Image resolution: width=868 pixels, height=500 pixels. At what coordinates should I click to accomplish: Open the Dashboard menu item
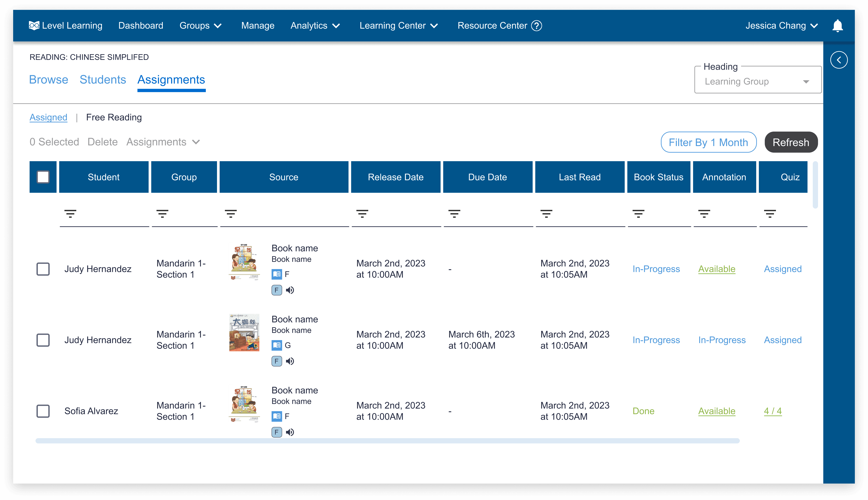[x=141, y=26]
